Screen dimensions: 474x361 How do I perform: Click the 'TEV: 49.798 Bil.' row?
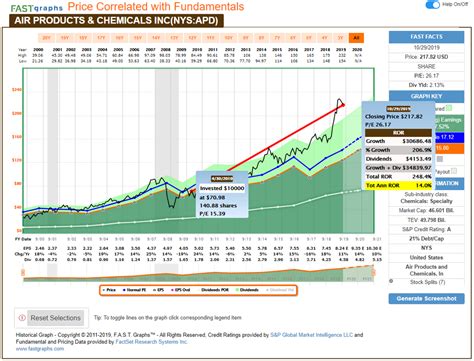[426, 220]
